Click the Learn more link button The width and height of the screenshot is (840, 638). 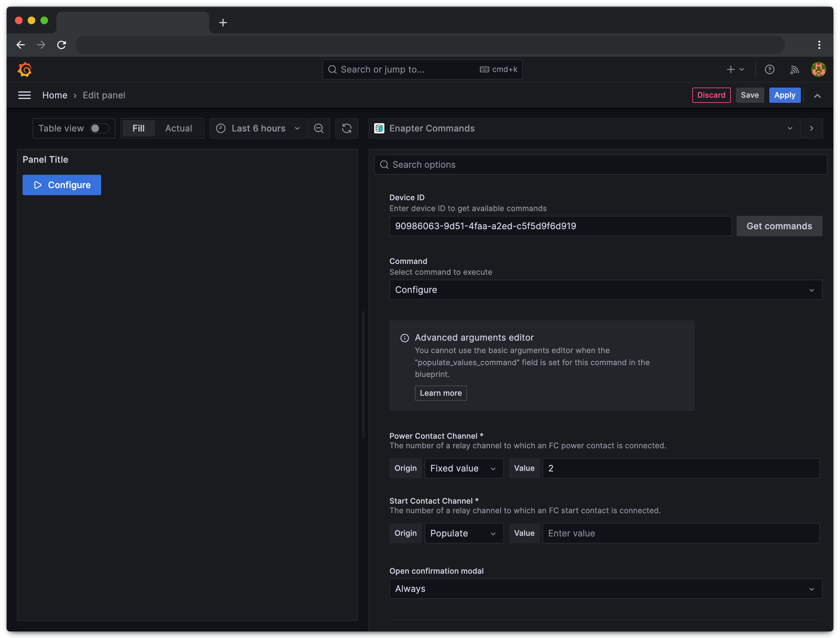(x=441, y=392)
